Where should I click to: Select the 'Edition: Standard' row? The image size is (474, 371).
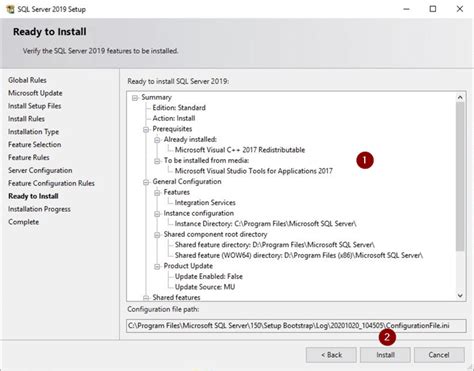click(x=179, y=108)
